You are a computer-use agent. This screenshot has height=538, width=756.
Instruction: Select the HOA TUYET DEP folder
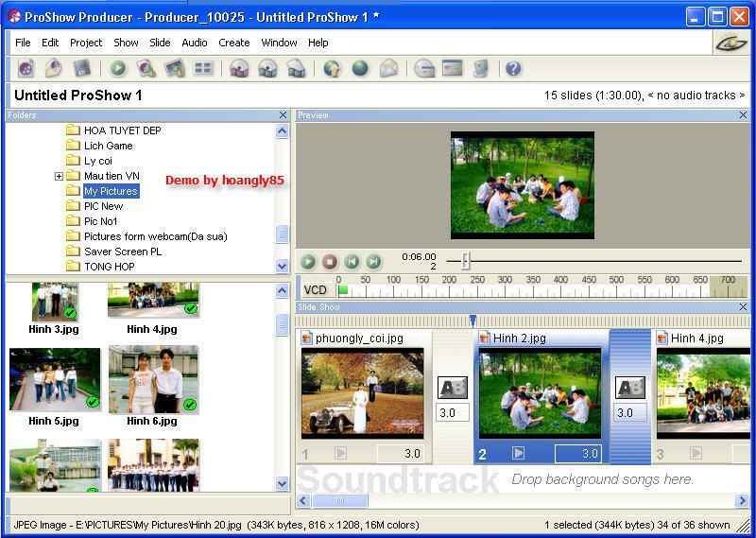tap(123, 130)
